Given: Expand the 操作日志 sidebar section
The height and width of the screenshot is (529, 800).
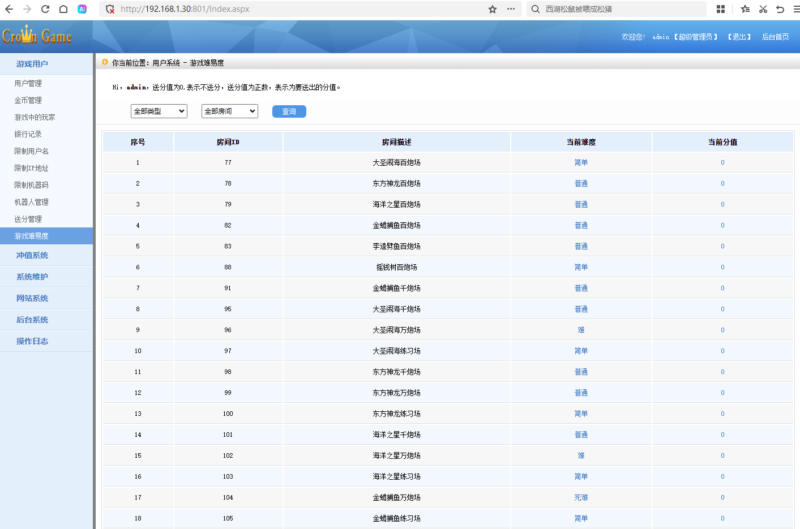Looking at the screenshot, I should [32, 341].
